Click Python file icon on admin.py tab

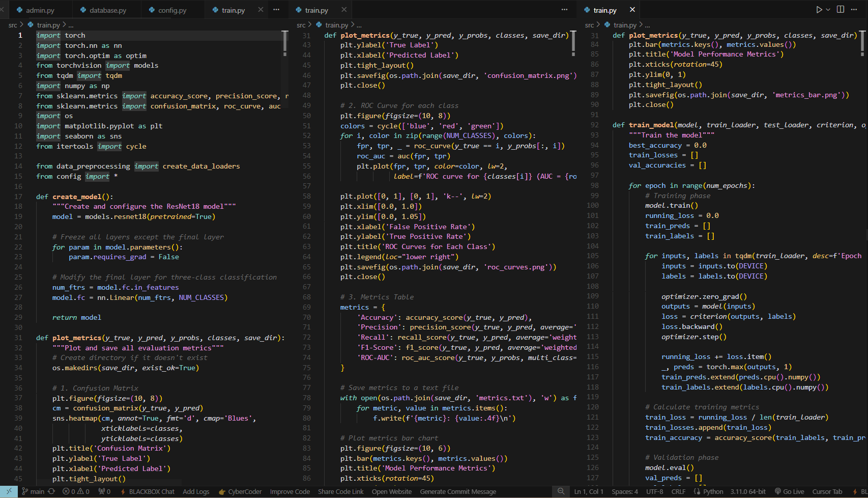pyautogui.click(x=19, y=10)
